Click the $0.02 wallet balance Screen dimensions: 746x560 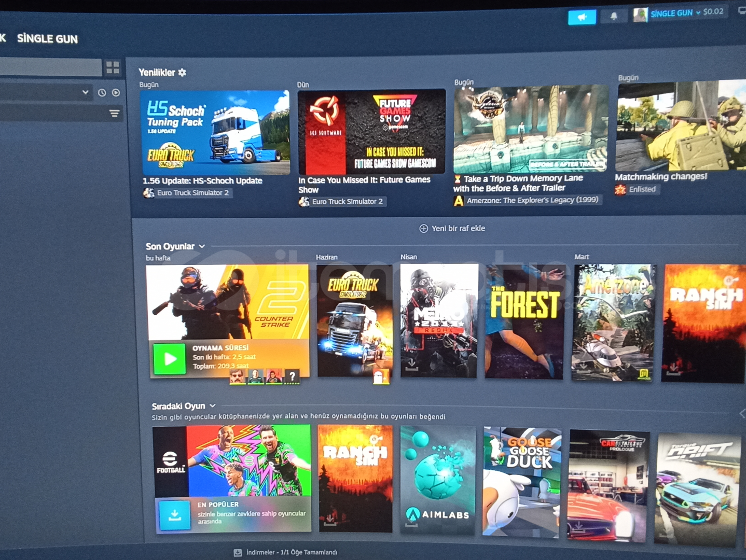pyautogui.click(x=713, y=11)
